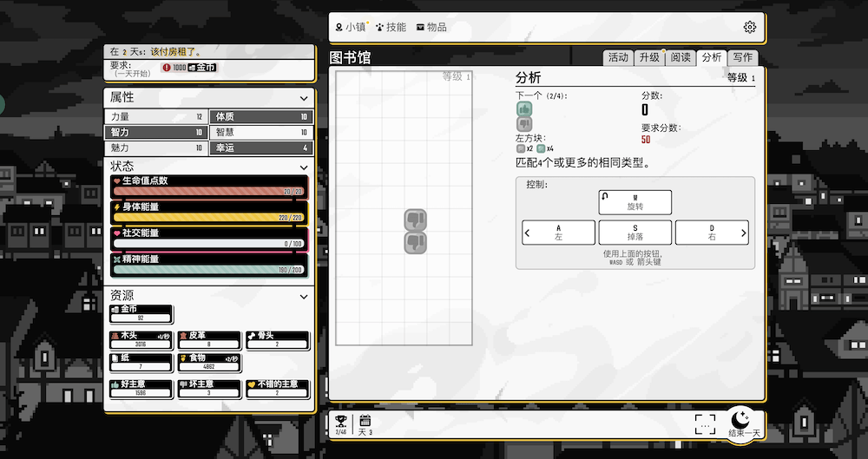Collapse the 资源 section
Screen dimensions: 868x459
tap(304, 296)
